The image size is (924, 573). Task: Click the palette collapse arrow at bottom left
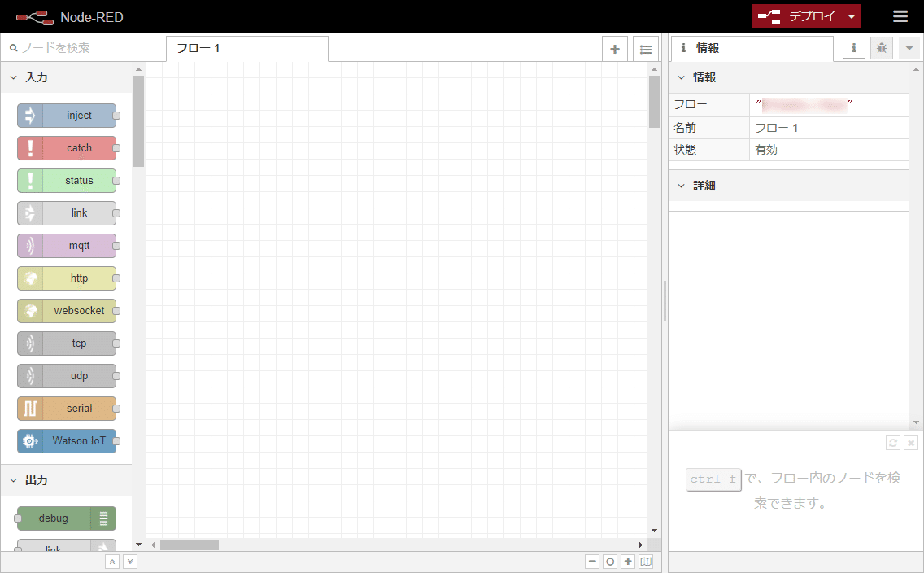[111, 561]
